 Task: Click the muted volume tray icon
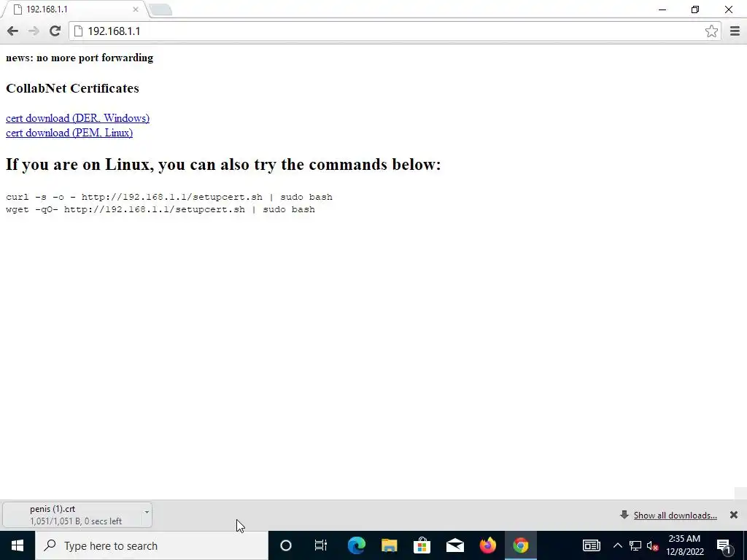[x=653, y=545]
